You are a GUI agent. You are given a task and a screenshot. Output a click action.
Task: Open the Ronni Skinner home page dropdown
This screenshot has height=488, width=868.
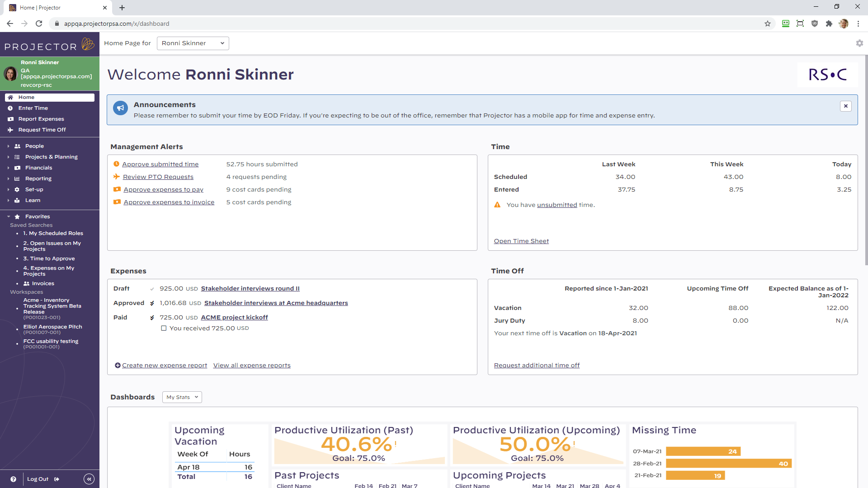click(x=193, y=43)
